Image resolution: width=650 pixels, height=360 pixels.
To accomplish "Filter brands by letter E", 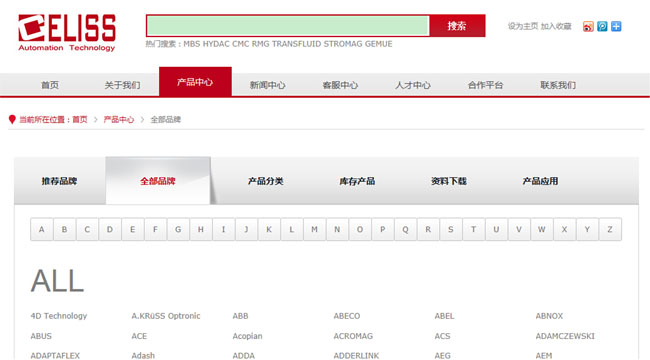I will pyautogui.click(x=133, y=229).
